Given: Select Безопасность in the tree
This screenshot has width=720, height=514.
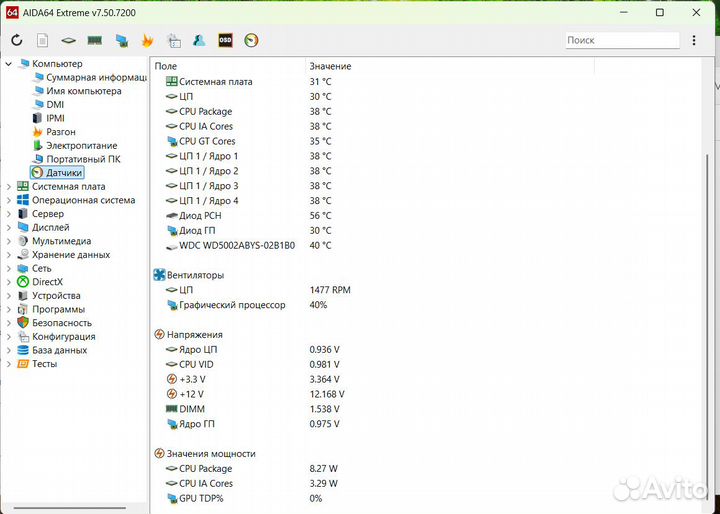Looking at the screenshot, I should (62, 323).
